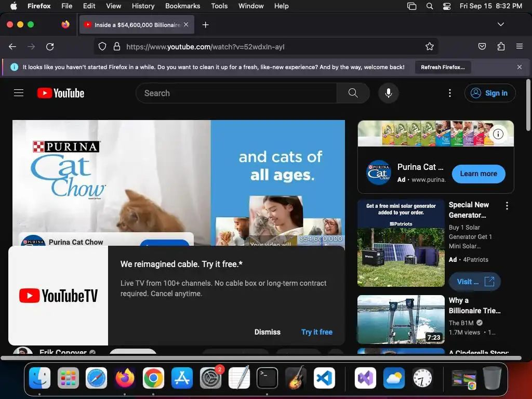
Task: Open GarageBand from the dock
Action: 296,378
